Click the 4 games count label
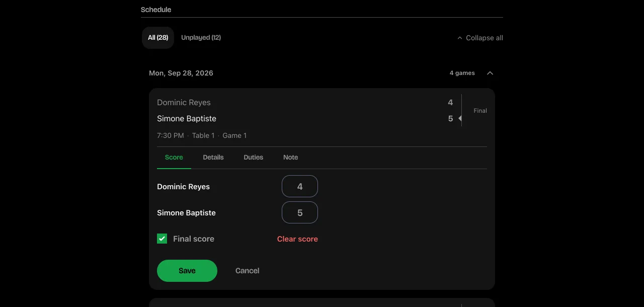644x307 pixels. 462,73
